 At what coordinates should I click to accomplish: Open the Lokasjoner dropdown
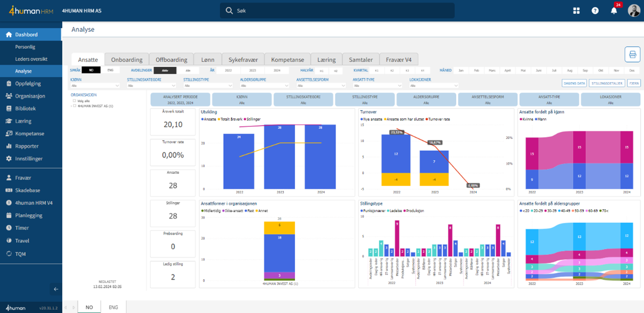point(434,86)
